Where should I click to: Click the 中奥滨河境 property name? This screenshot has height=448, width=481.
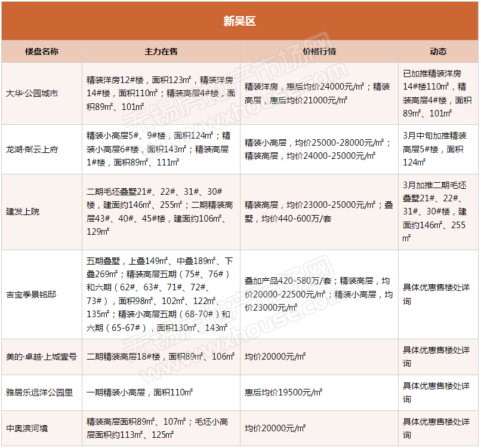tap(27, 428)
